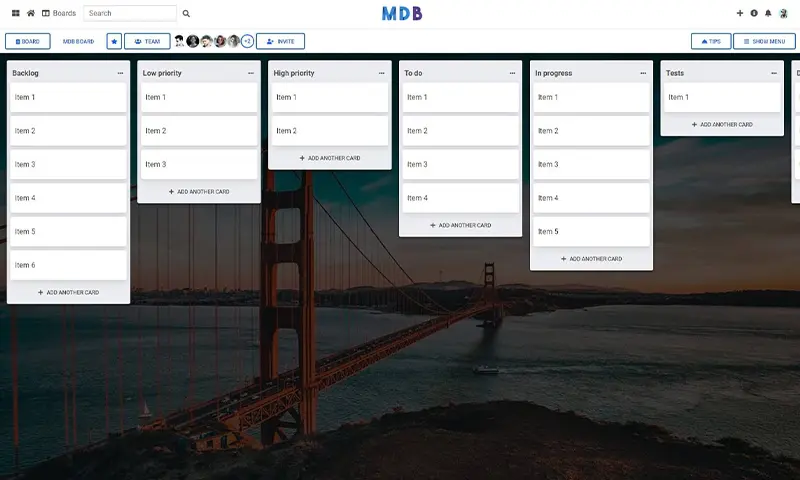Select the MDB Board tab
The height and width of the screenshot is (480, 800).
click(x=78, y=41)
